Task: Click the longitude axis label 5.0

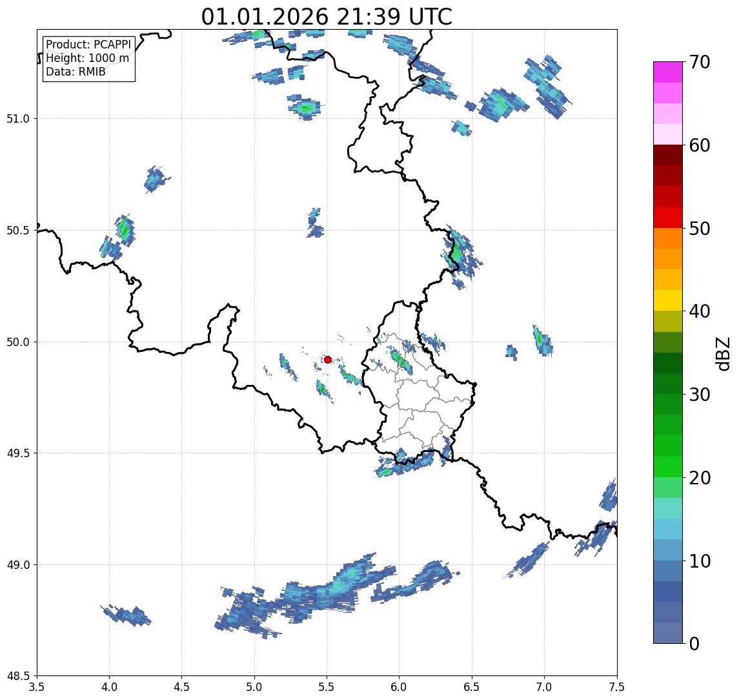Action: pos(254,687)
